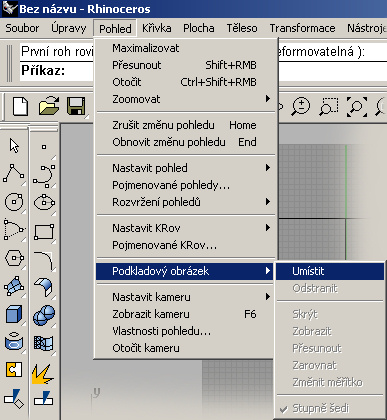
Task: Expand the Nastavit pohled submenu
Action: pyautogui.click(x=186, y=168)
